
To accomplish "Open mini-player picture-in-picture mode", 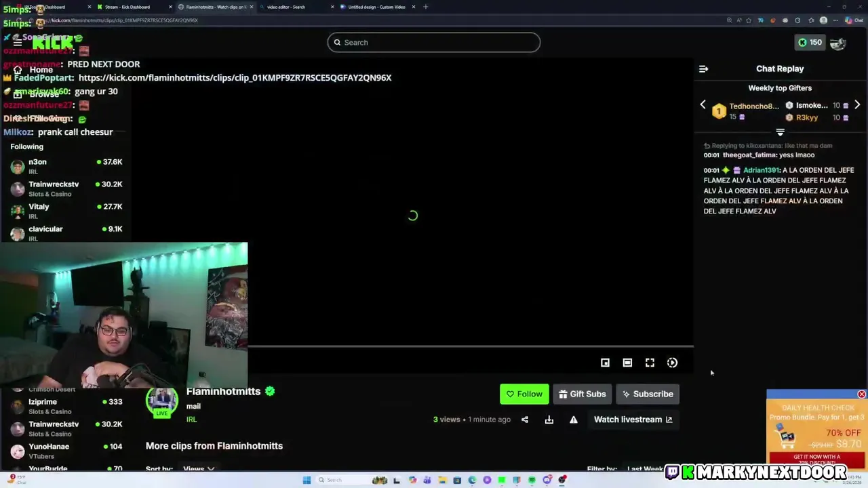I will click(x=605, y=363).
